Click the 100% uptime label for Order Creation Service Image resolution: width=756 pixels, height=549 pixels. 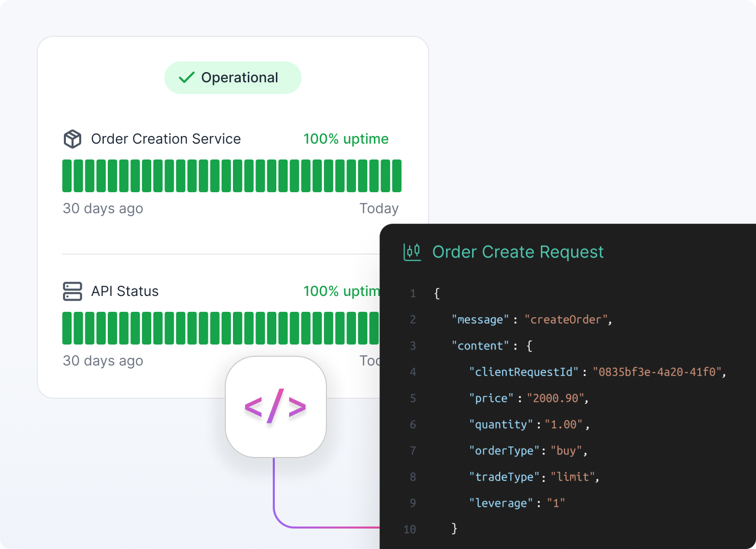pyautogui.click(x=345, y=139)
